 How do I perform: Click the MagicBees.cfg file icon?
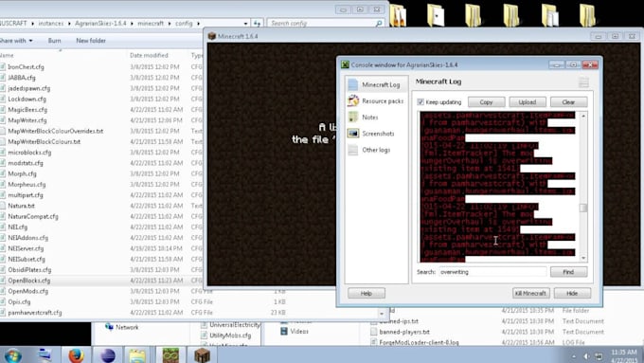3,109
